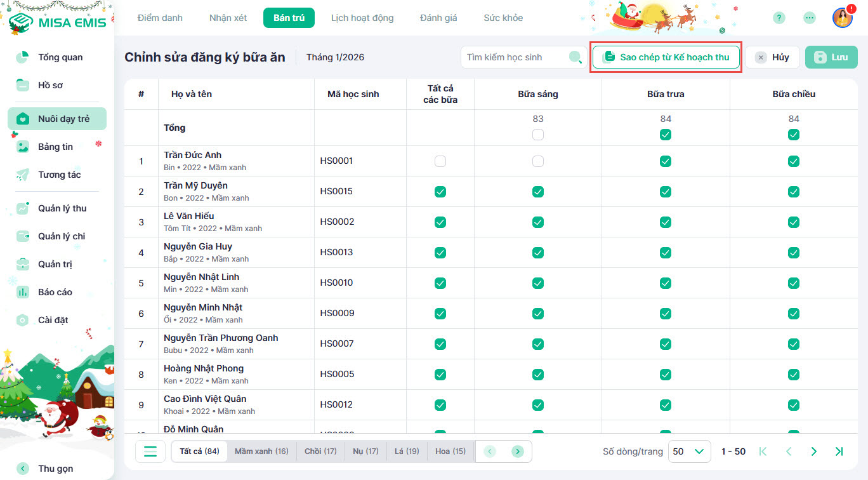The image size is (868, 480).
Task: Open the rows per page dropdown
Action: click(688, 451)
